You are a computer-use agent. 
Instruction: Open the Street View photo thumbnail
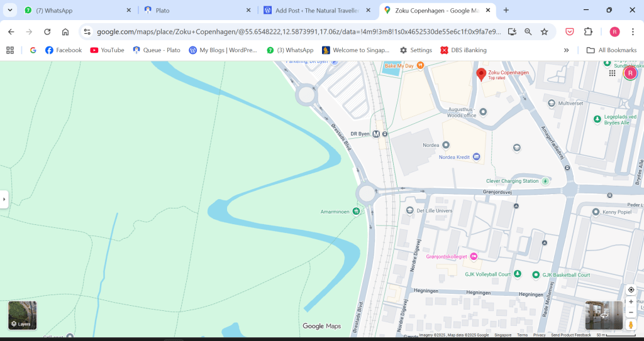tap(604, 315)
